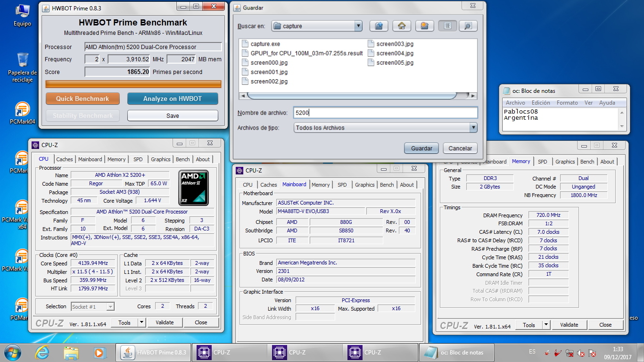Open the Bench tab in middle CPU-Z
Screen dimensions: 644x362
pyautogui.click(x=387, y=185)
